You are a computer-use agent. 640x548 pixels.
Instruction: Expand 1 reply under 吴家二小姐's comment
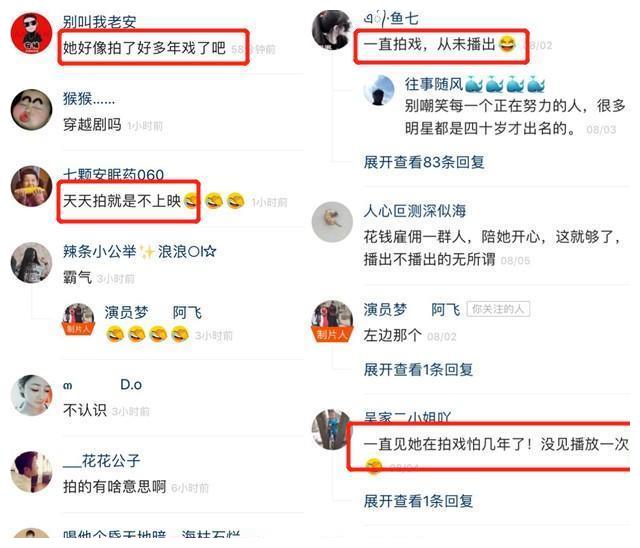(x=418, y=500)
